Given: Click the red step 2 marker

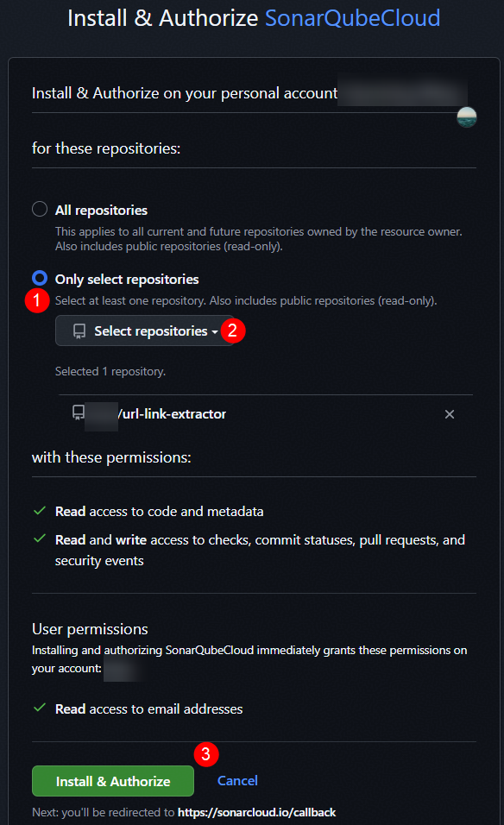Looking at the screenshot, I should pos(232,331).
